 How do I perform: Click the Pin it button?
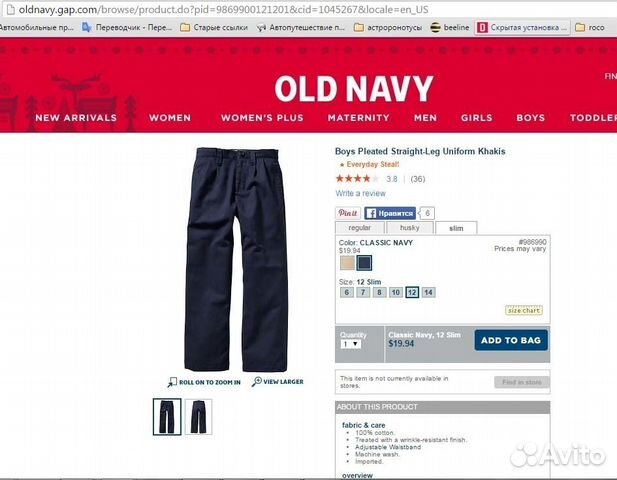tap(348, 213)
